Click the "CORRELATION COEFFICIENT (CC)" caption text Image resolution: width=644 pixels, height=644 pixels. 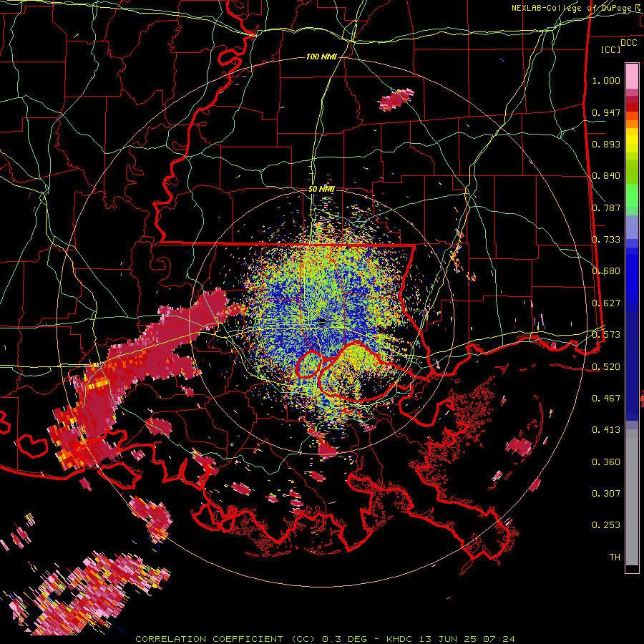click(x=225, y=639)
